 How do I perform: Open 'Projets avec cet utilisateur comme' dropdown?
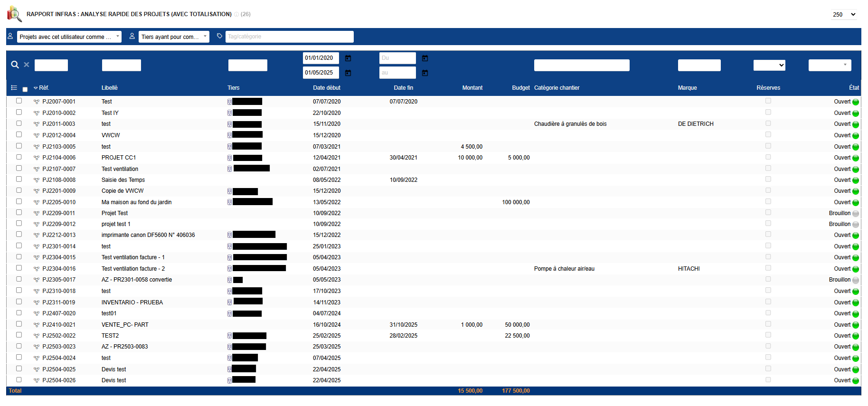coord(69,37)
